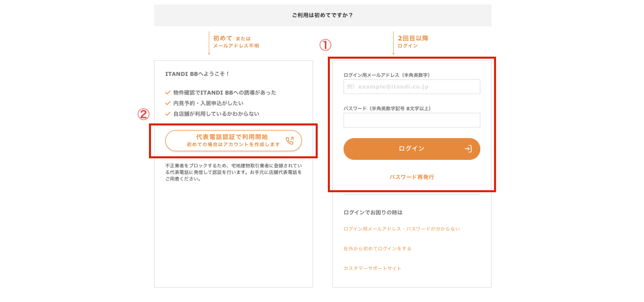This screenshot has height=302, width=644.
Task: Open the パスワード再発行 link
Action: click(411, 177)
